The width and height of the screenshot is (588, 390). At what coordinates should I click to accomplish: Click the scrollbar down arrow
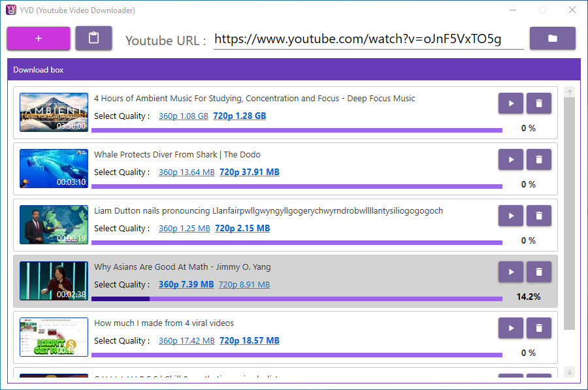[569, 372]
